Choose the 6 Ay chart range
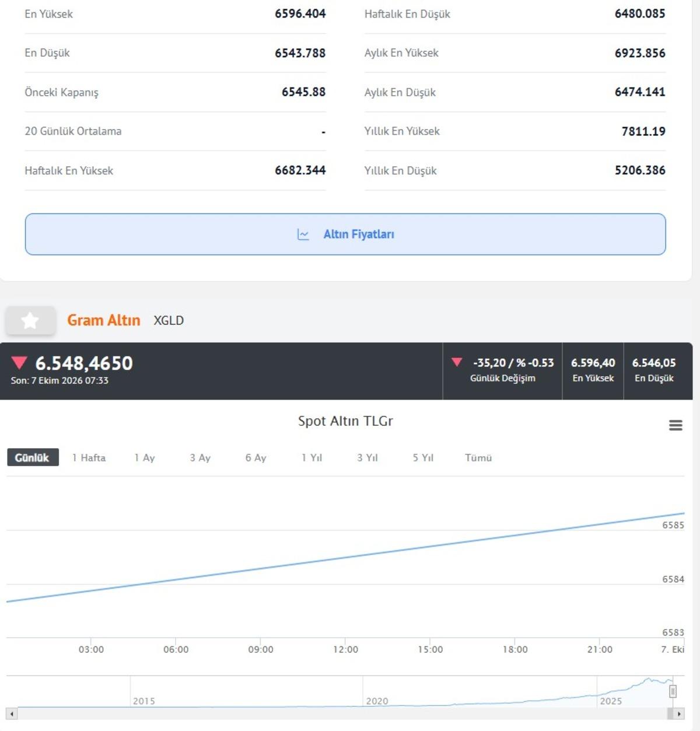This screenshot has height=731, width=700. pyautogui.click(x=256, y=457)
